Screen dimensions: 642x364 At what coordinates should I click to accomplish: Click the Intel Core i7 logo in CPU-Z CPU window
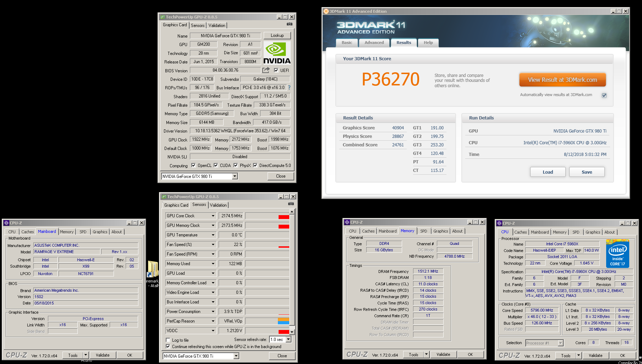pyautogui.click(x=618, y=254)
